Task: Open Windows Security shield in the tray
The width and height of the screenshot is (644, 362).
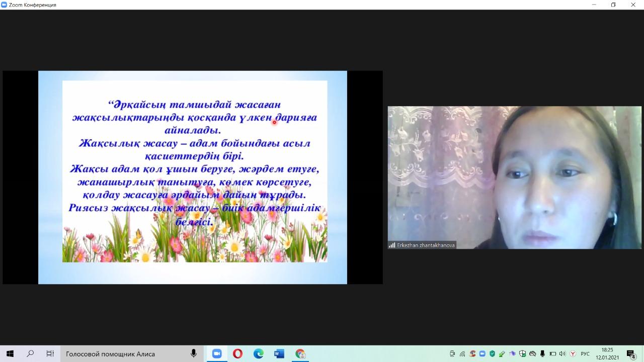Action: pyautogui.click(x=523, y=353)
